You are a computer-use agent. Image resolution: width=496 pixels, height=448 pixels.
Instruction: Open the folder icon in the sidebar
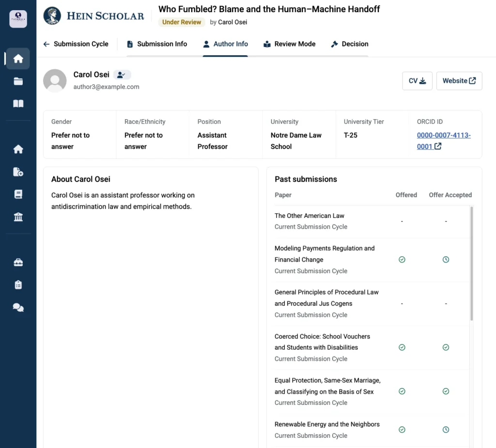pos(18,81)
